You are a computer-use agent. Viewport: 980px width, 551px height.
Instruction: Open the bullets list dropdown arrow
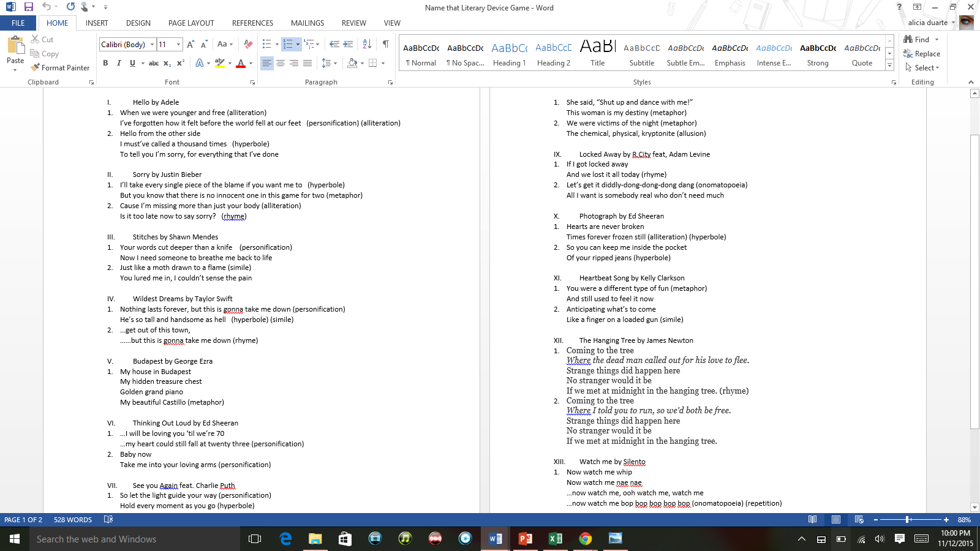point(277,44)
